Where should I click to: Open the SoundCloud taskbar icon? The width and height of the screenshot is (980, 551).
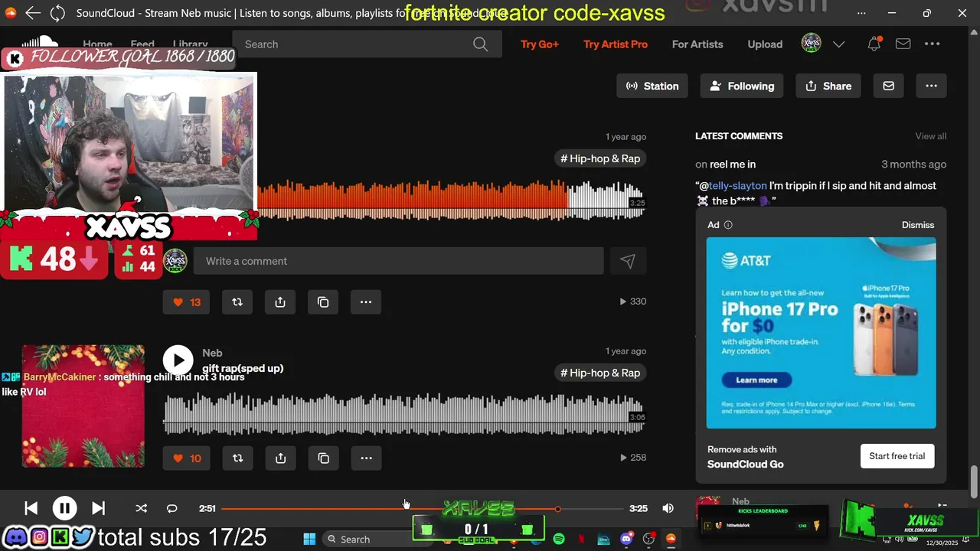[671, 539]
